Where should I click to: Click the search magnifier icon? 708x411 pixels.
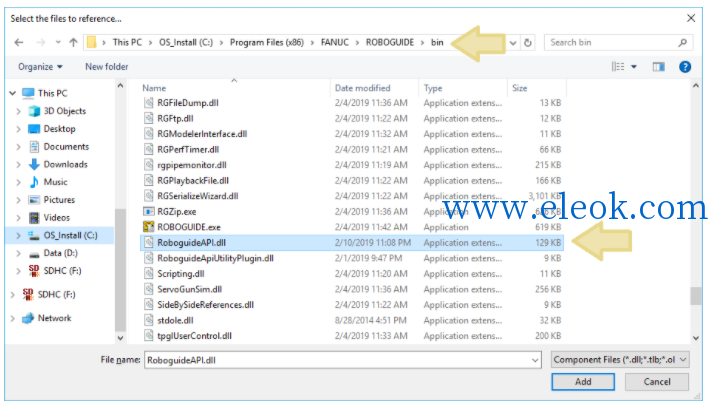pyautogui.click(x=682, y=42)
